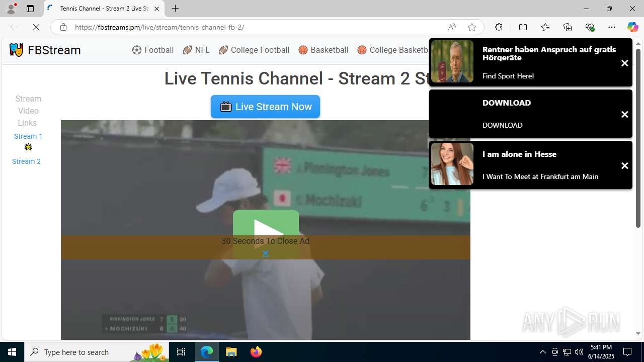
Task: Open volume control in tray
Action: [x=579, y=352]
